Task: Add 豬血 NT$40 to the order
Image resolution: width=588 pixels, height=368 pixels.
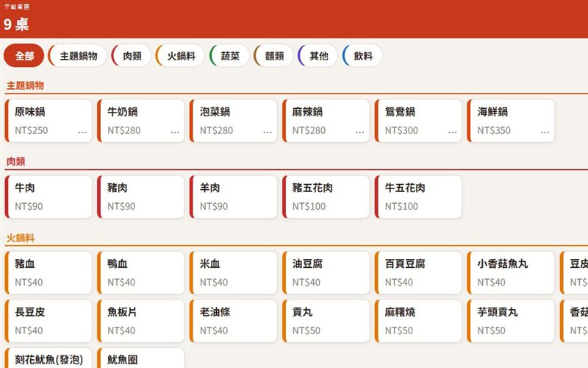Action: (49, 272)
